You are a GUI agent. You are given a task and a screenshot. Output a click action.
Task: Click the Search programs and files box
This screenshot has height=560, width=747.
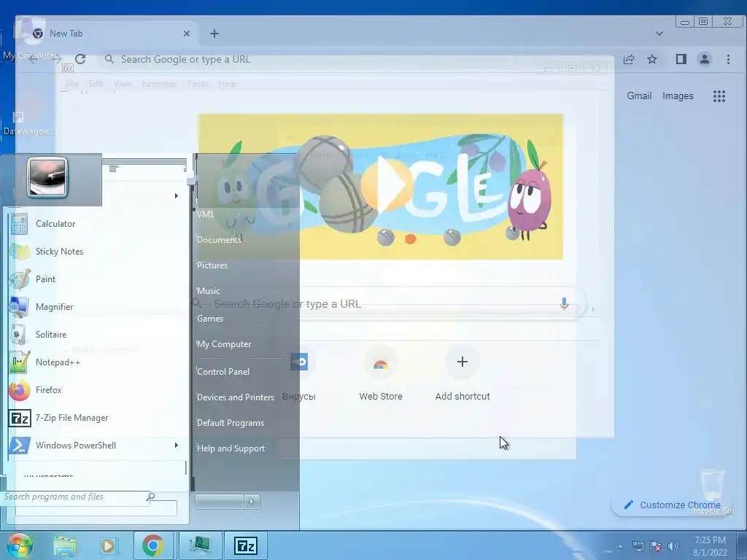(76, 497)
